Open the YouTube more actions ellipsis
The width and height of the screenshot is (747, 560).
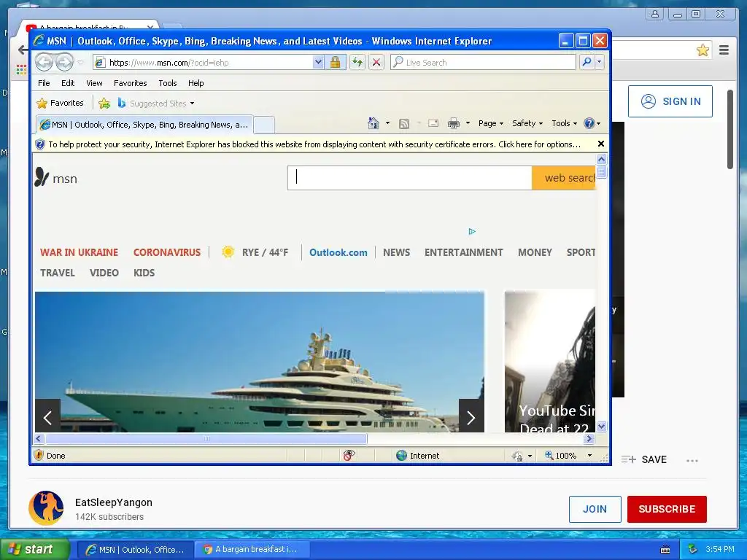click(692, 461)
